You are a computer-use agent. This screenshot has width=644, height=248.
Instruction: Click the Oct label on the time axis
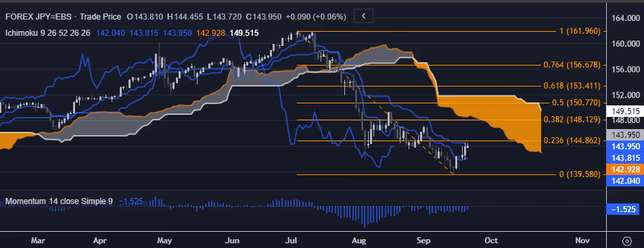(491, 241)
